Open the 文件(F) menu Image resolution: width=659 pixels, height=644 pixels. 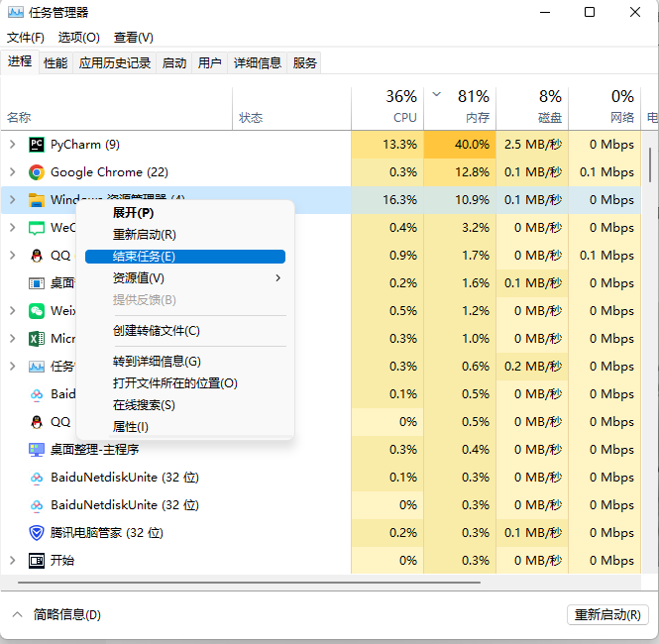click(26, 38)
